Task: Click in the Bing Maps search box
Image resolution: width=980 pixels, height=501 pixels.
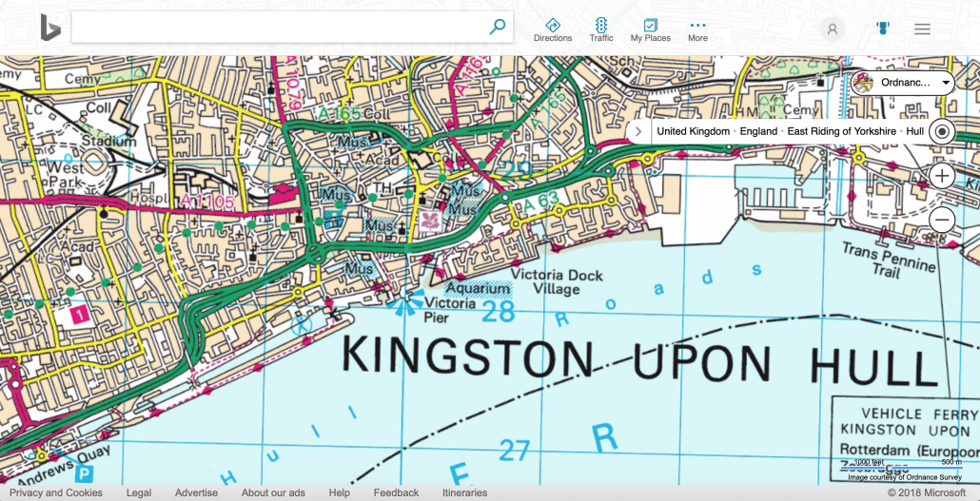Action: tap(276, 28)
